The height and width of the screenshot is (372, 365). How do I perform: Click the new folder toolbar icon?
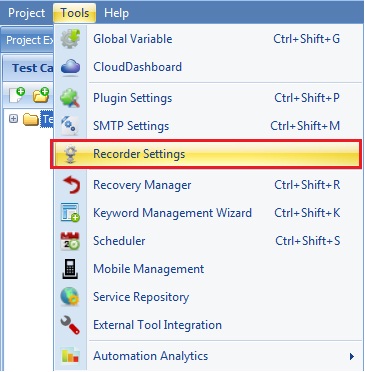[x=41, y=95]
